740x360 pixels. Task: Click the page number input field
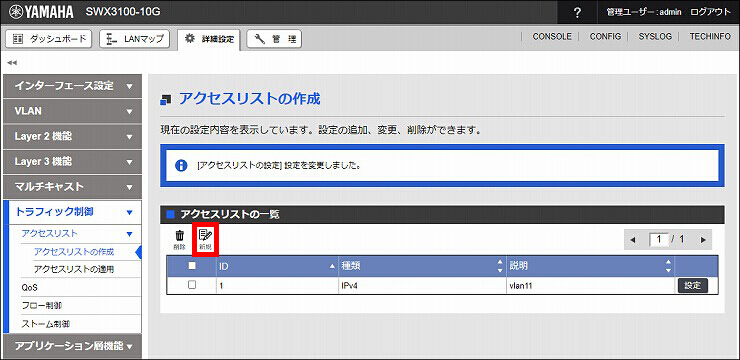pos(659,240)
